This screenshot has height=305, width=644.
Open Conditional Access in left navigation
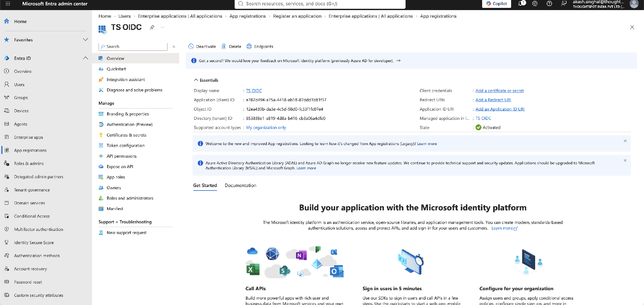(32, 216)
